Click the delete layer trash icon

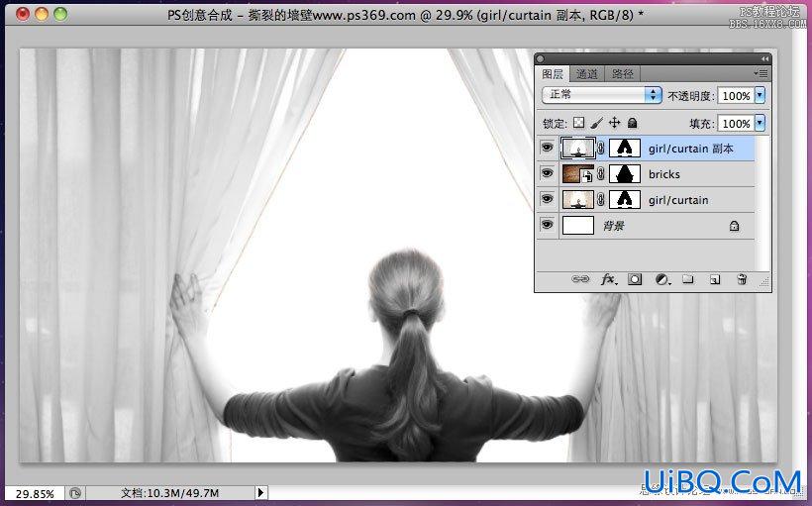coord(742,279)
